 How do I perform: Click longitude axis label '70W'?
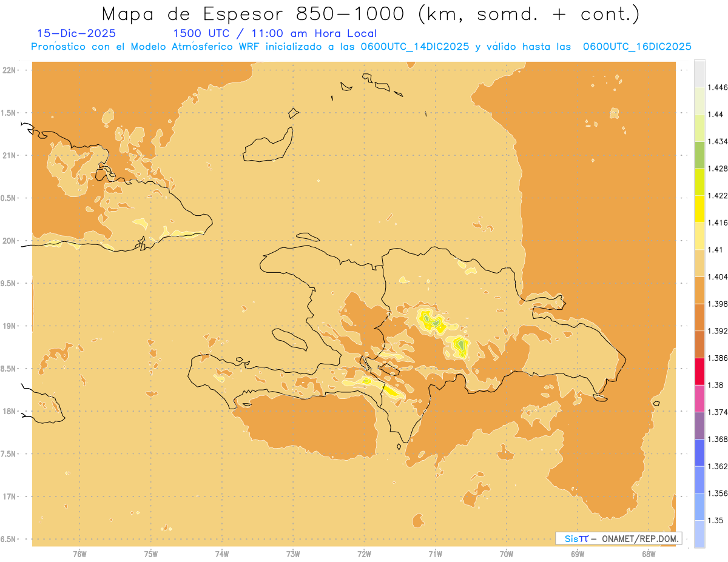[506, 554]
